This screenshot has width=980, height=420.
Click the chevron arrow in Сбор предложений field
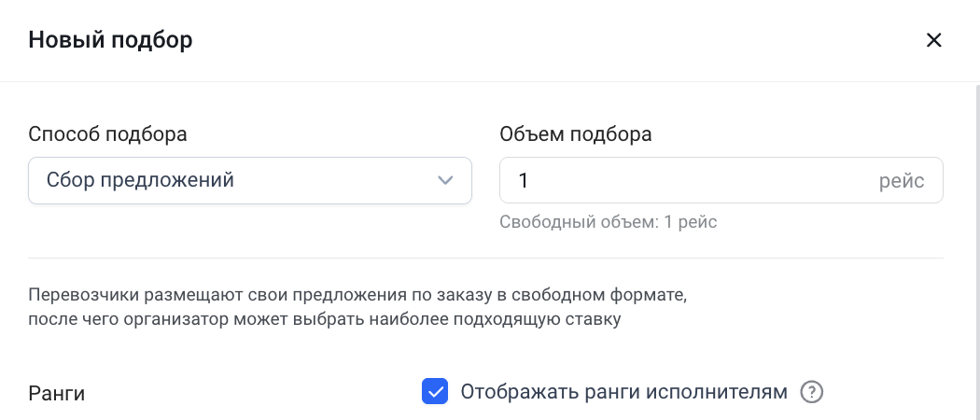[445, 181]
